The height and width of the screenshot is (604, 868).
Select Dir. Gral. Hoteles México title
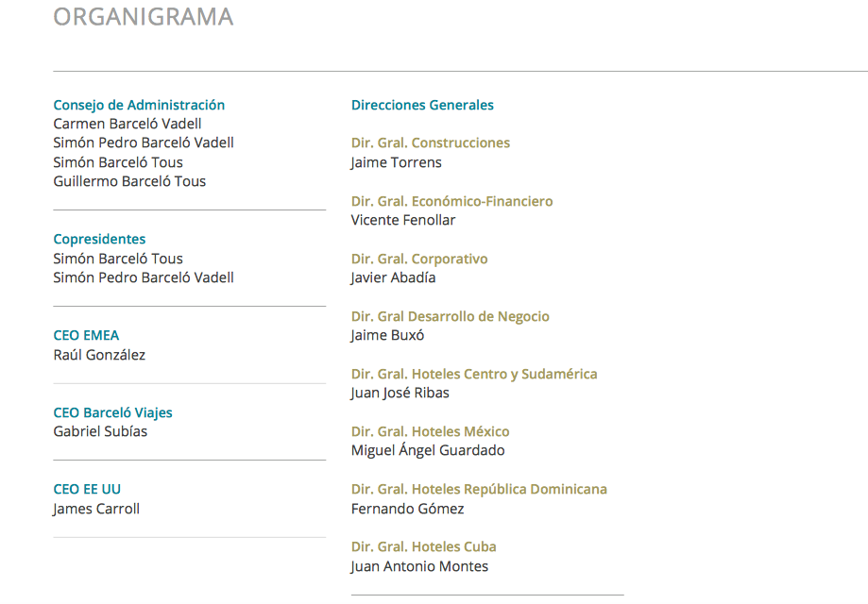pos(430,432)
